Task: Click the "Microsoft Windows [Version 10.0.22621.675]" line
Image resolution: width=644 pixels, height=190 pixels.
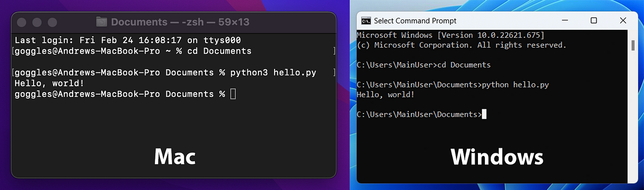Action: click(450, 35)
